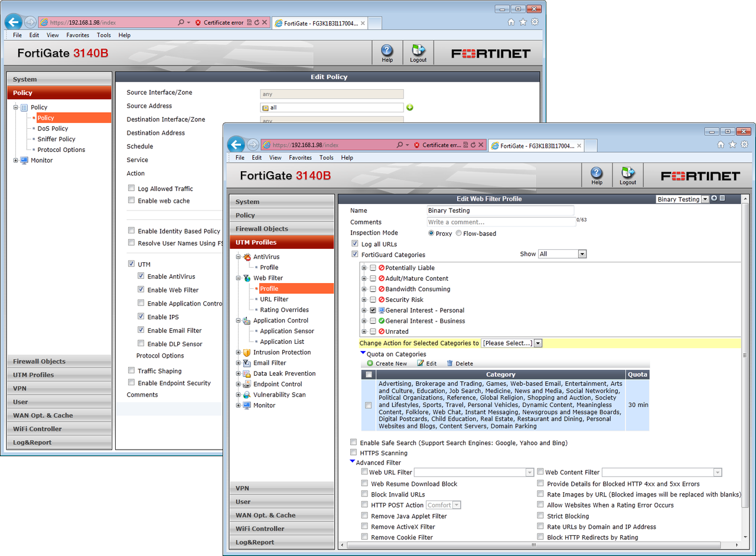Image resolution: width=756 pixels, height=556 pixels.
Task: Click the Logout icon in the back window header
Action: pos(418,50)
